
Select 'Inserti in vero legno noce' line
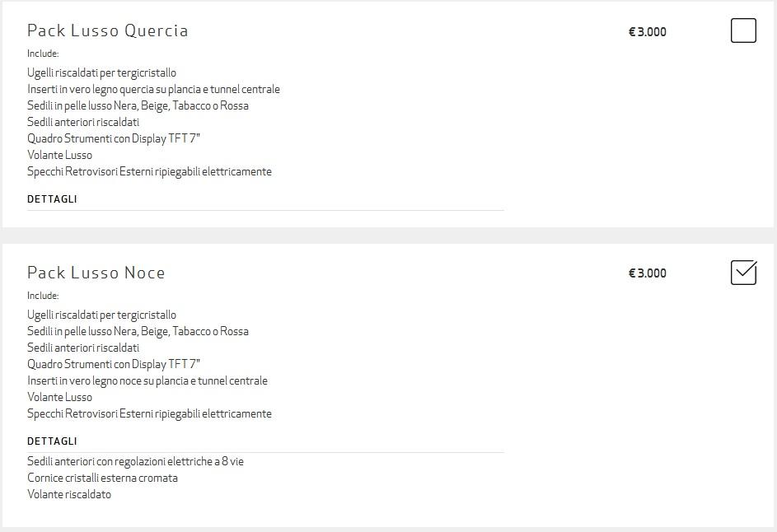[x=147, y=380]
